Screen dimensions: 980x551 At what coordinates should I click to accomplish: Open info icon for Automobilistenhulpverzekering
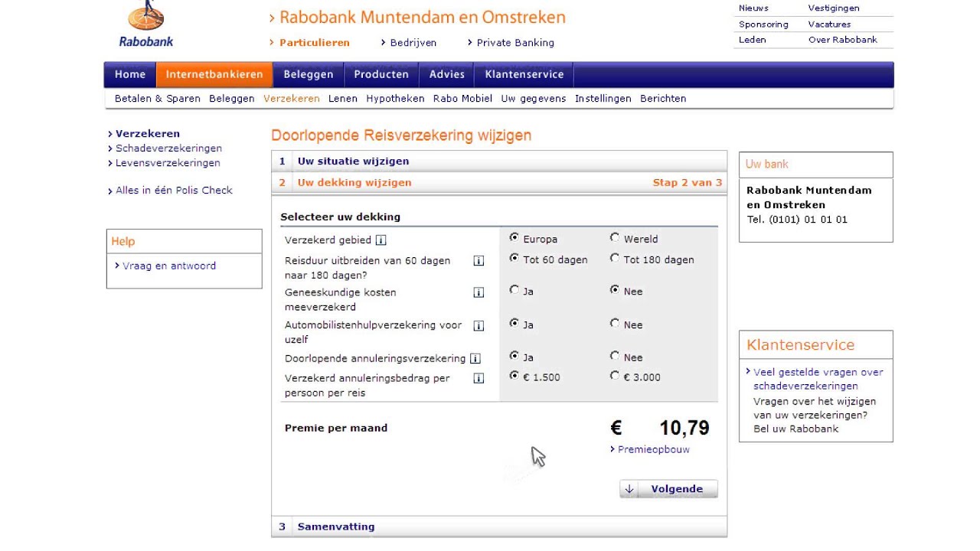point(479,325)
